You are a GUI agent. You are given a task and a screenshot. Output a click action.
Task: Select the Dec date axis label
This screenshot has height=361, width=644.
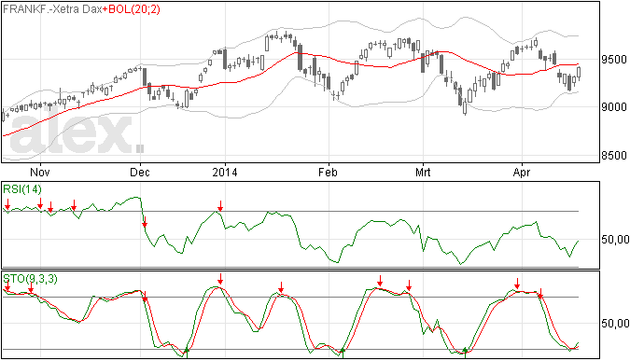(x=140, y=172)
